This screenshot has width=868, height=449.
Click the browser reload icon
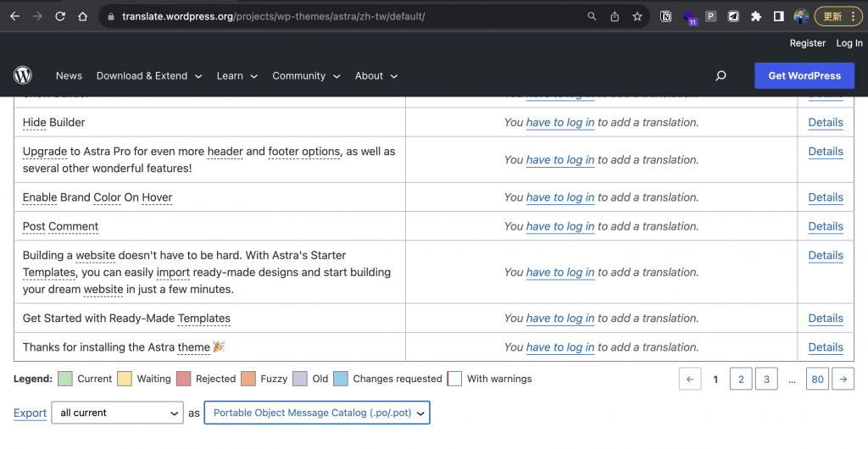[x=60, y=16]
